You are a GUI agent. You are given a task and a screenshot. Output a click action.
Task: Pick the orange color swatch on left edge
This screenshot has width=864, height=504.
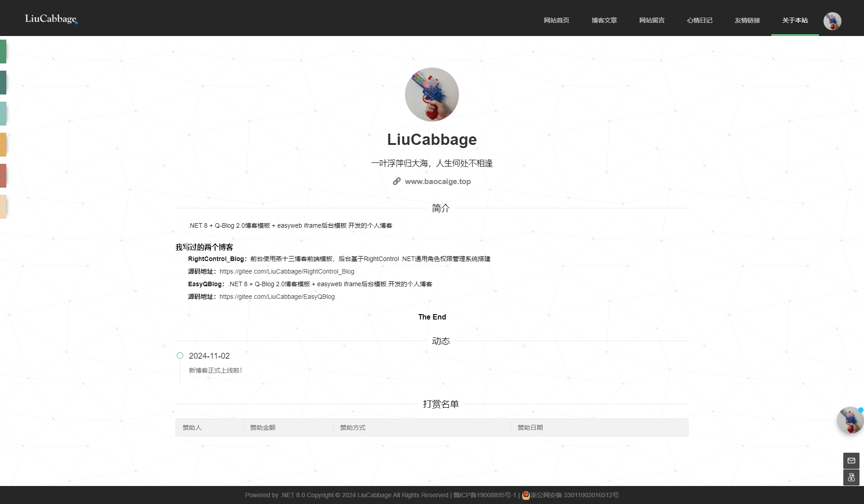coord(3,144)
